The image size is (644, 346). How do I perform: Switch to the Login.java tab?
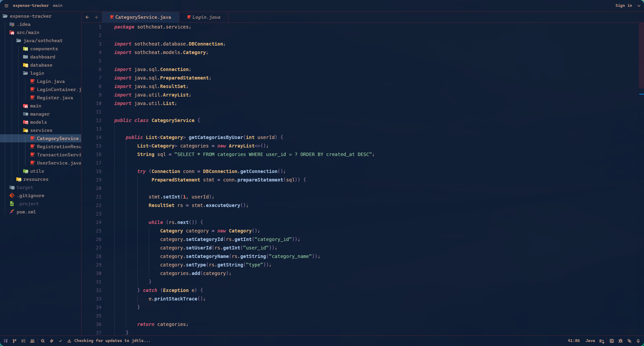[x=204, y=17]
